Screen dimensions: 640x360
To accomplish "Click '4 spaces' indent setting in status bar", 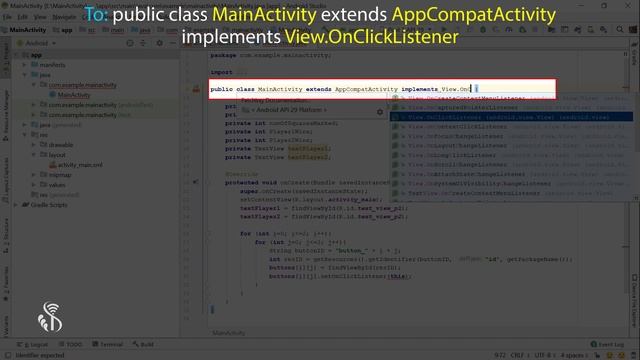I will 575,355.
